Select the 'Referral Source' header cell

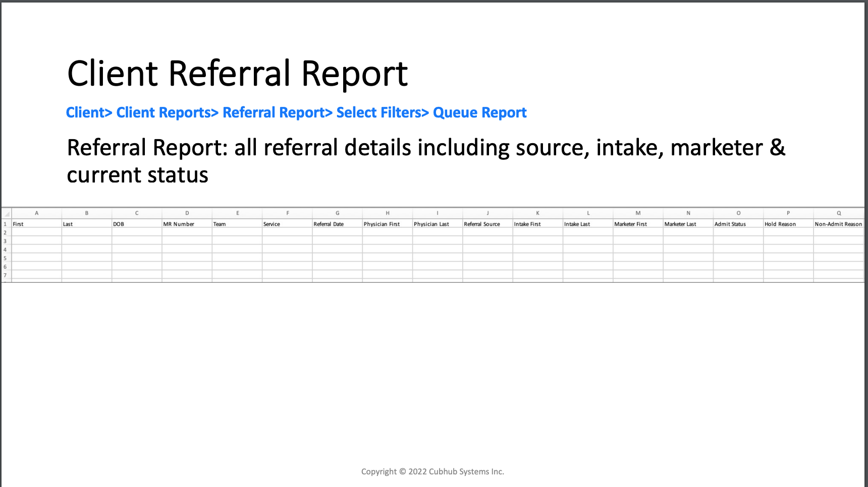(x=488, y=224)
